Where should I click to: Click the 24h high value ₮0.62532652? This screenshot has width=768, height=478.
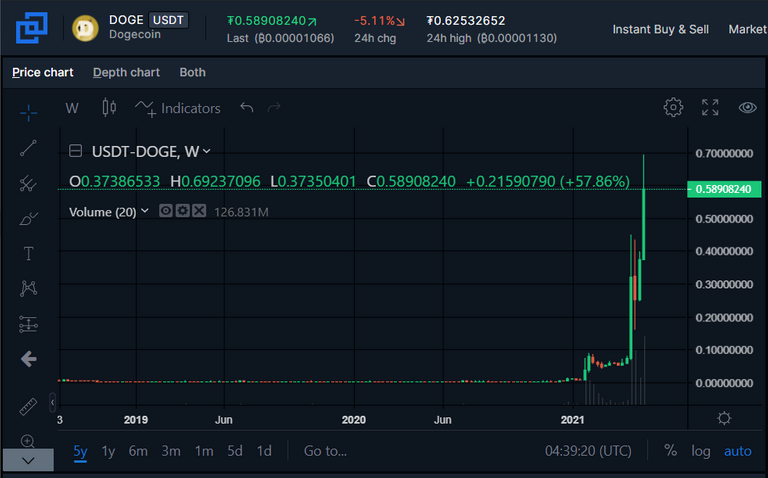(x=466, y=21)
